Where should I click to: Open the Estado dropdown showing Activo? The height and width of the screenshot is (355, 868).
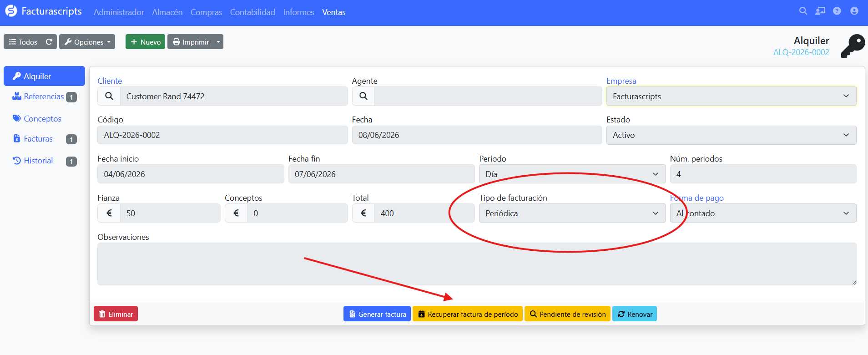[x=731, y=135]
